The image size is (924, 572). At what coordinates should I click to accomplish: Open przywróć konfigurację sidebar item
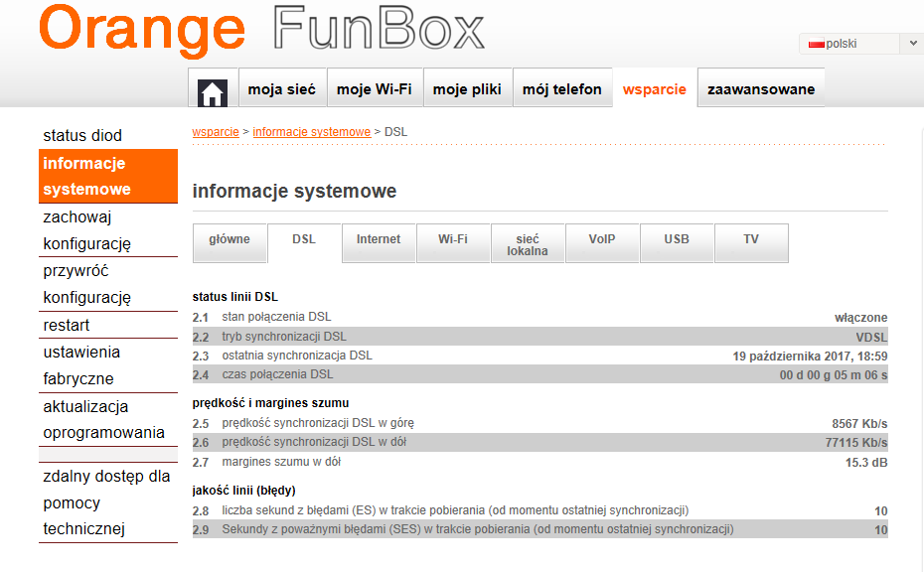[108, 284]
